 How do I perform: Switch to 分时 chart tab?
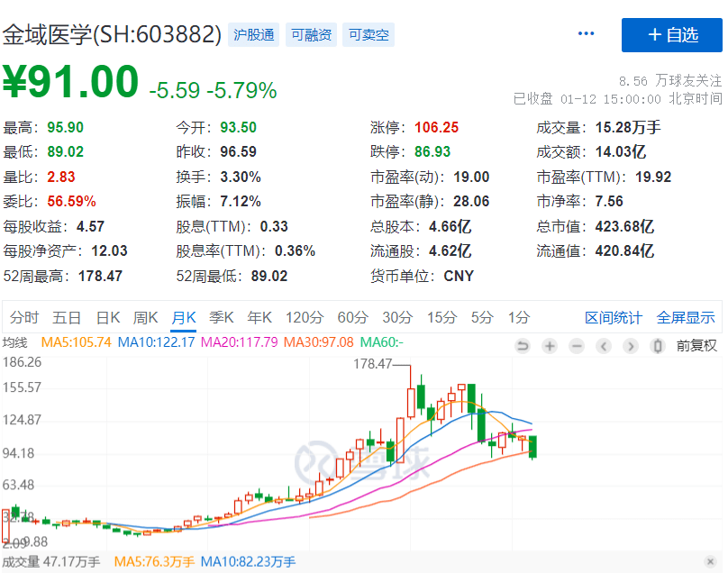click(24, 317)
